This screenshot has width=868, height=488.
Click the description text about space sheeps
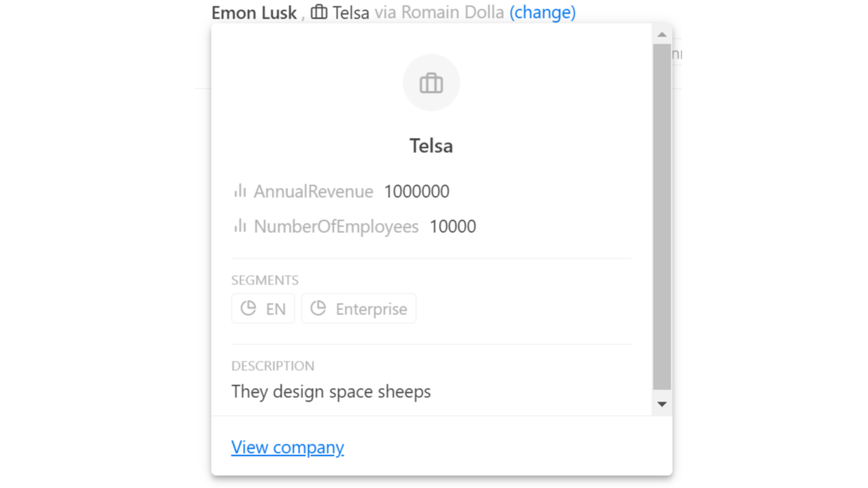coord(331,392)
